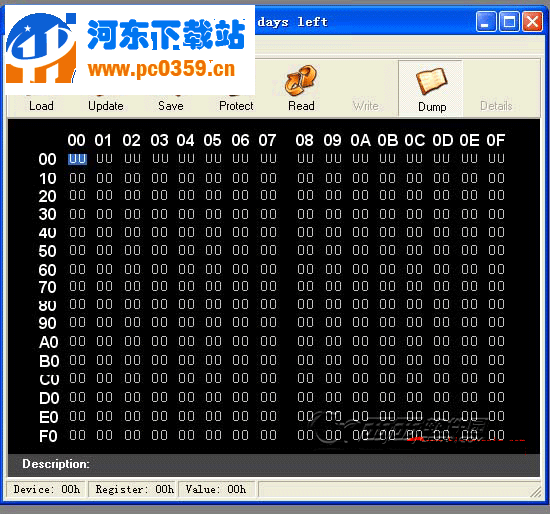Click column header 04
The width and height of the screenshot is (550, 514).
(x=185, y=140)
